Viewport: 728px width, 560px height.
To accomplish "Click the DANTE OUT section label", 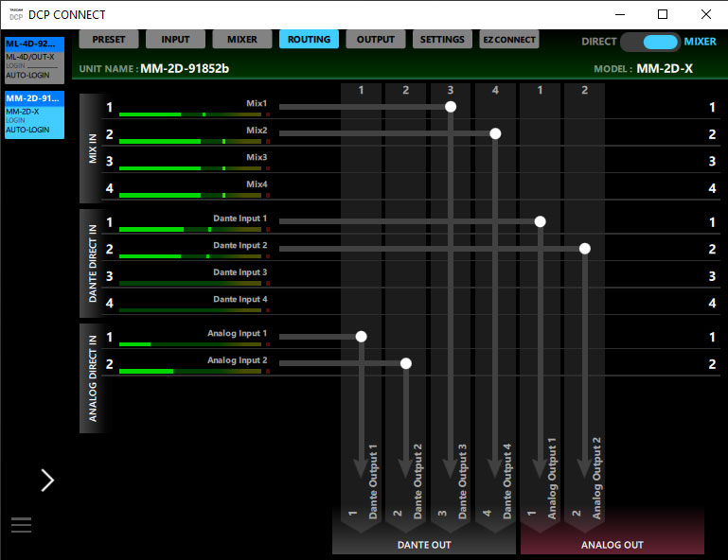I will point(424,545).
